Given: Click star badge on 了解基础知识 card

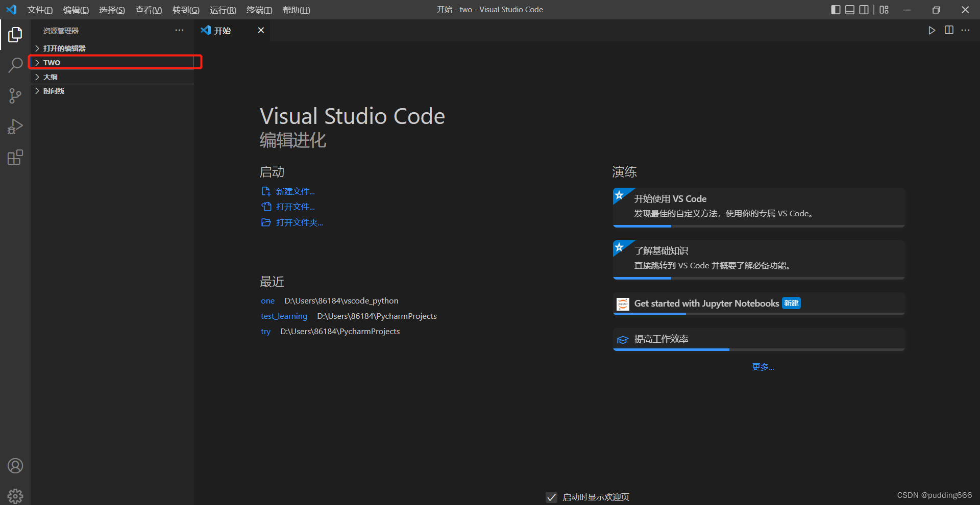Looking at the screenshot, I should 619,247.
